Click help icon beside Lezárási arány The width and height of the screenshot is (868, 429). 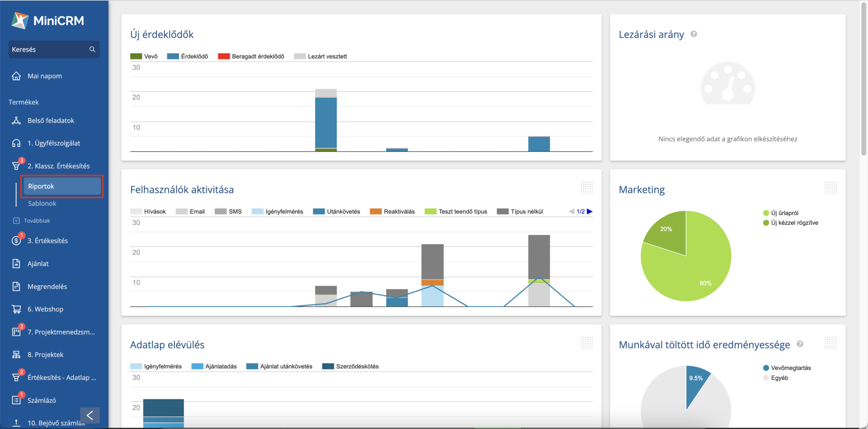point(694,34)
